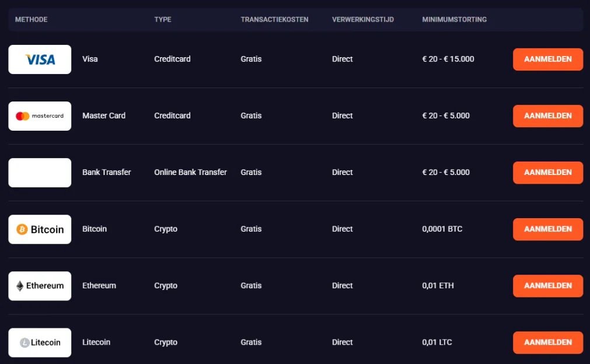590x364 pixels.
Task: Click Crypto type in the Litecoin row
Action: click(x=166, y=342)
